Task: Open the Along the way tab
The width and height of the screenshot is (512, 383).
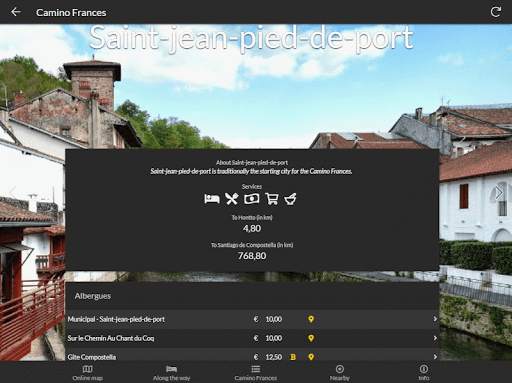Action: click(171, 373)
